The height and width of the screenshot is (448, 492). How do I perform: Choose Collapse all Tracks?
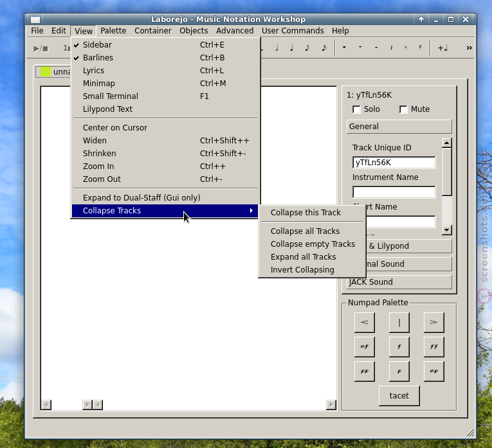tap(312, 231)
